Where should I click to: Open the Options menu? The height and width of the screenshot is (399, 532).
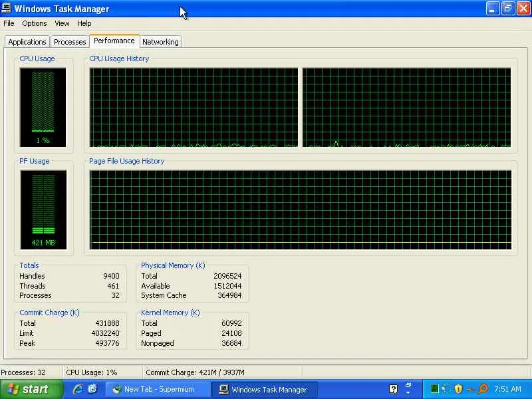pos(35,23)
